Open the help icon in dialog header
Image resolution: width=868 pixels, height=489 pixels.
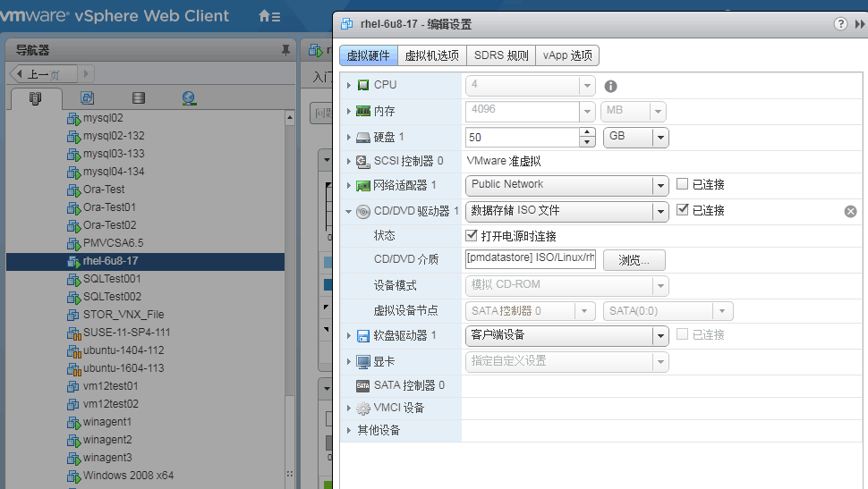tap(840, 24)
